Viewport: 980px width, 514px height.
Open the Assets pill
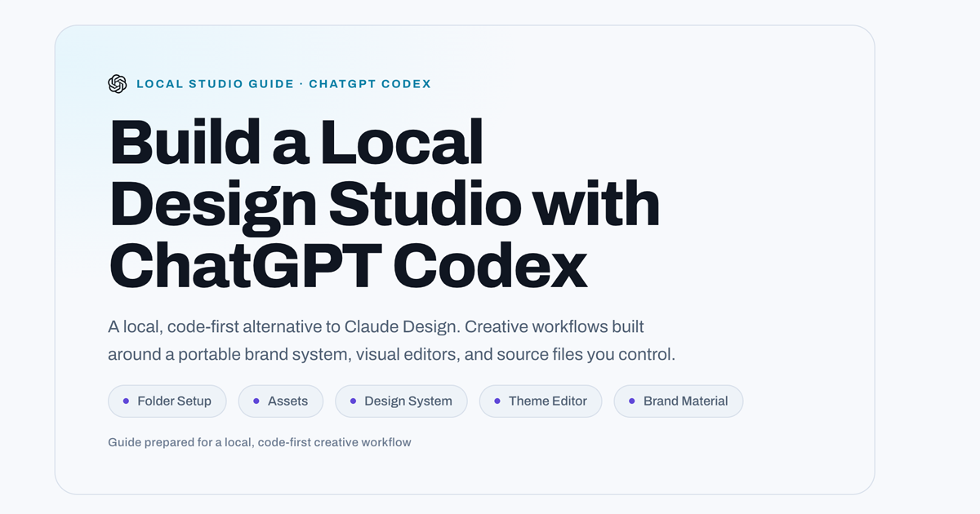click(x=281, y=401)
